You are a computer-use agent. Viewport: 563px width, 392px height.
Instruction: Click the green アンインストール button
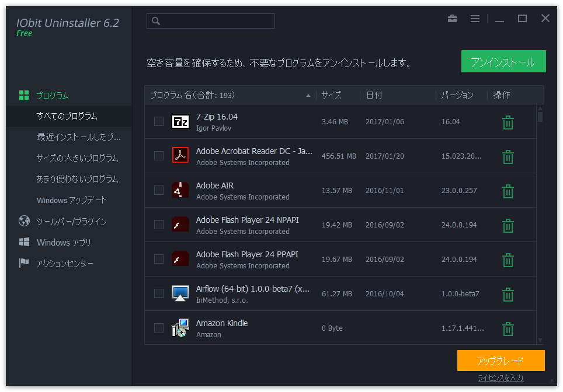503,61
